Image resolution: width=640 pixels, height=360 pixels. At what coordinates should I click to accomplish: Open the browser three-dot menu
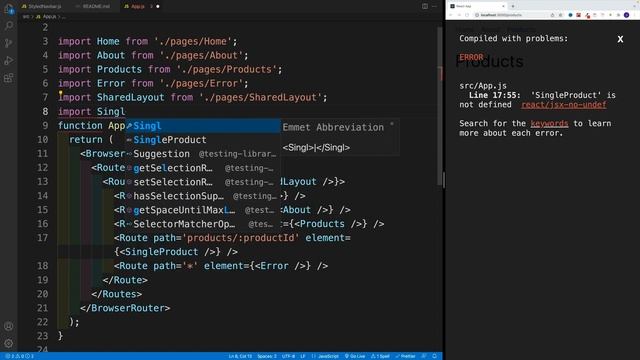pyautogui.click(x=635, y=15)
